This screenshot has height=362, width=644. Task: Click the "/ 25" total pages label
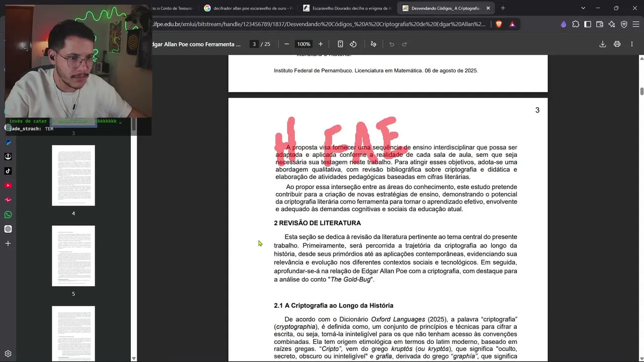(x=266, y=44)
